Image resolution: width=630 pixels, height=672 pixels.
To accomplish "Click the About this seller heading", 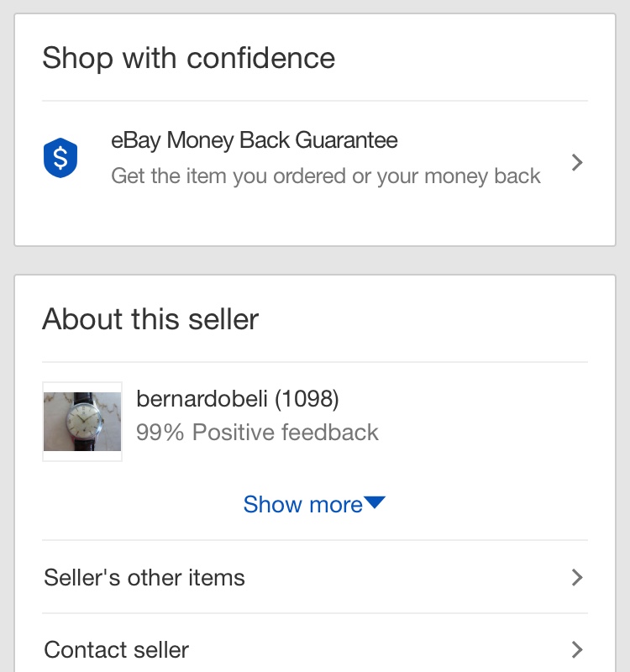I will (150, 319).
